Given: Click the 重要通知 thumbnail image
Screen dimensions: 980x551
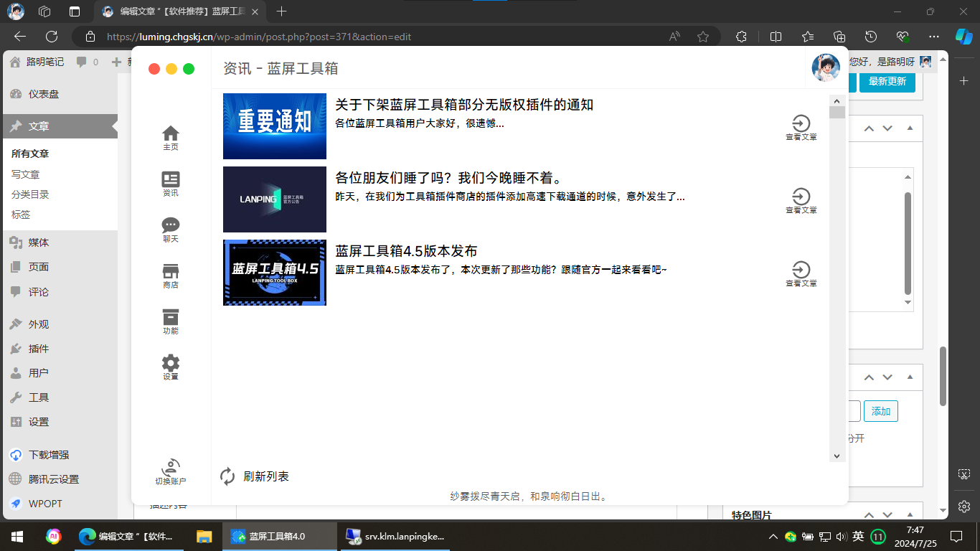Looking at the screenshot, I should (275, 126).
